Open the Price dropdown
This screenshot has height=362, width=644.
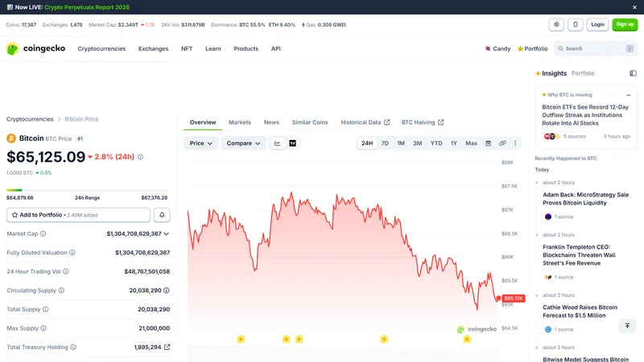tap(200, 143)
